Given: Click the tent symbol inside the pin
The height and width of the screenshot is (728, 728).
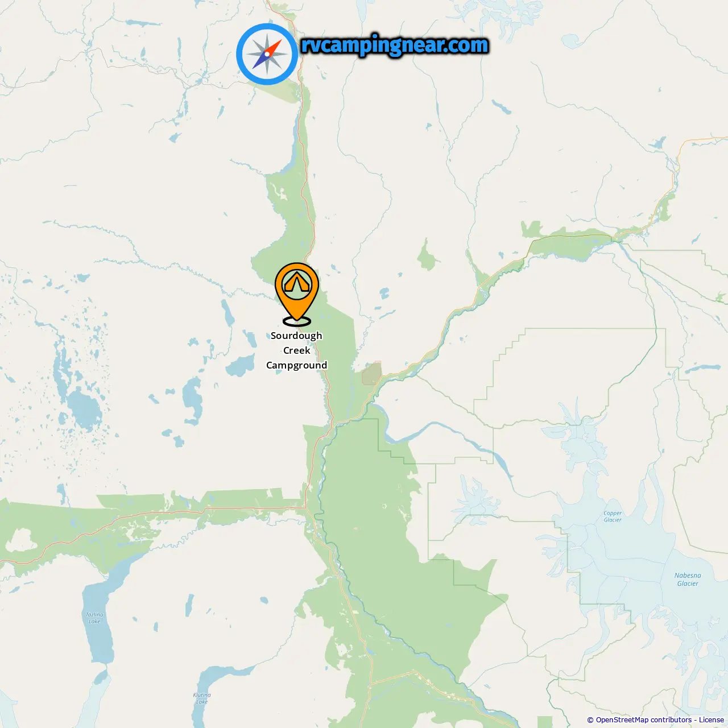Looking at the screenshot, I should [x=297, y=283].
